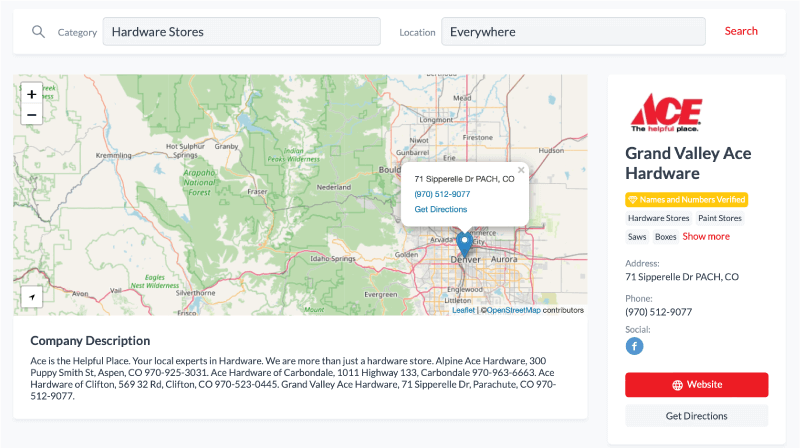800x448 pixels.
Task: Expand tags with Show more
Action: click(706, 237)
